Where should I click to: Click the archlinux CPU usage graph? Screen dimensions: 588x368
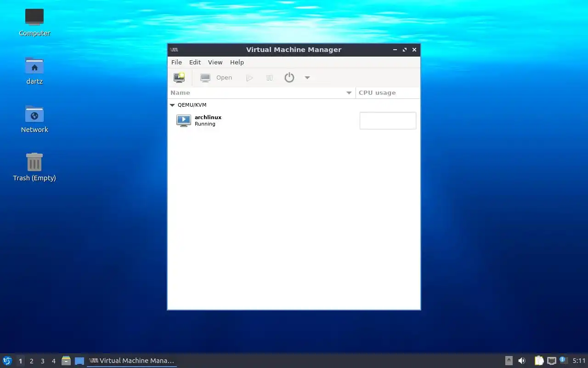click(388, 121)
